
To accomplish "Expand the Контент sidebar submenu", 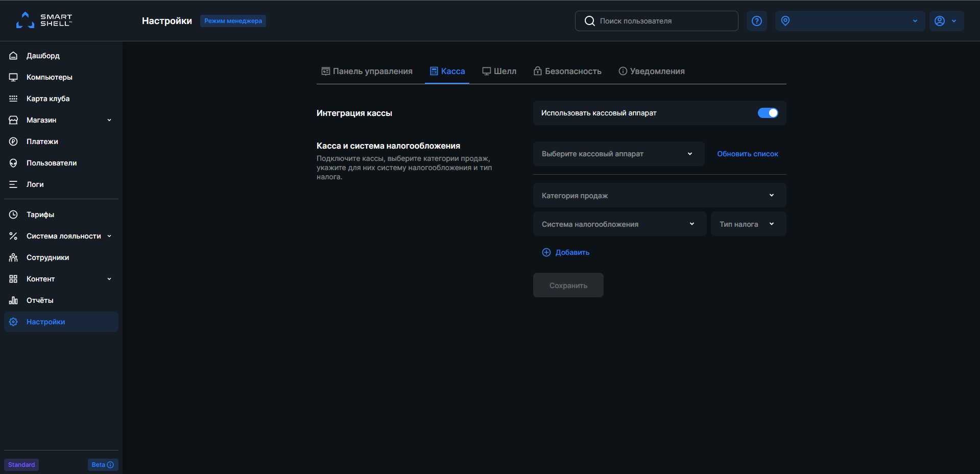I will point(109,279).
